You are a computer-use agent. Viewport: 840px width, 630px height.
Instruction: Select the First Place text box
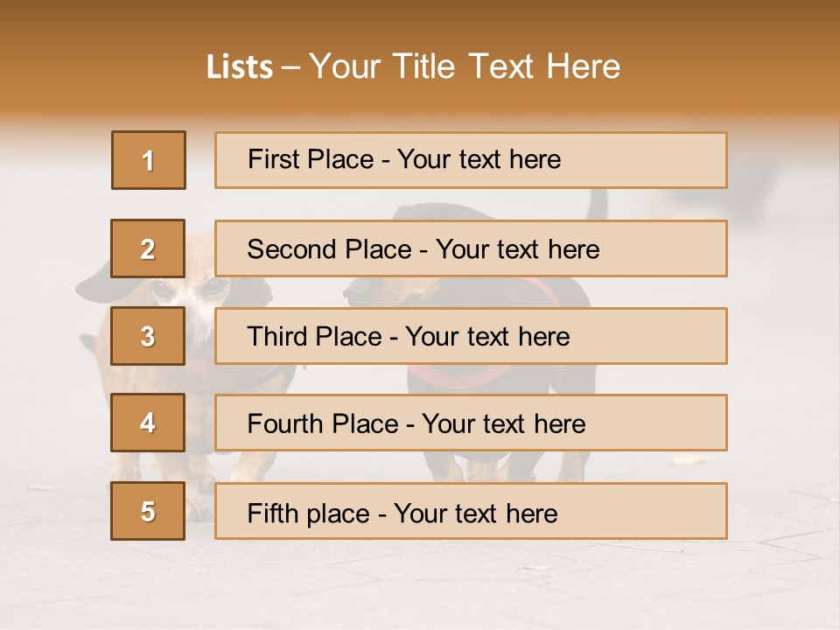(471, 160)
